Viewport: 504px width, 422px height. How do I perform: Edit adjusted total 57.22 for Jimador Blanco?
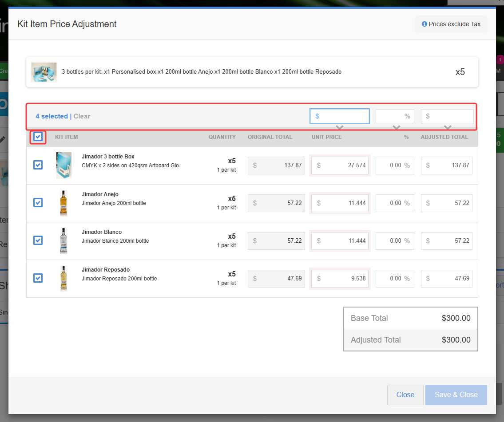446,241
